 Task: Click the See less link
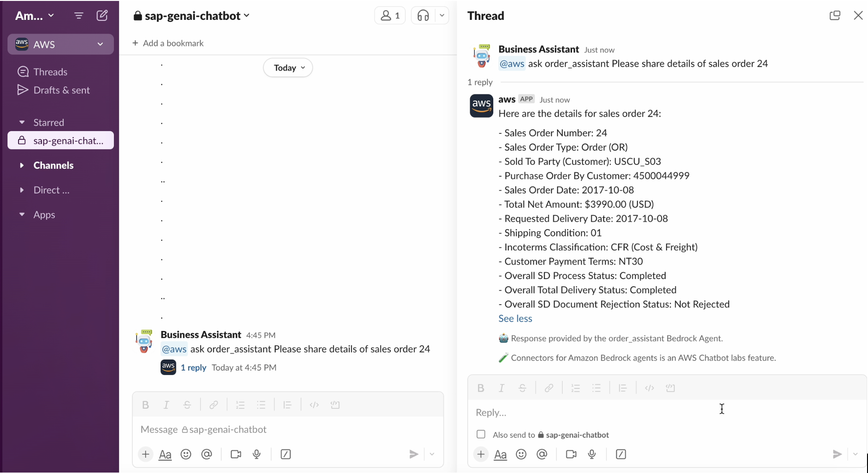click(x=515, y=318)
